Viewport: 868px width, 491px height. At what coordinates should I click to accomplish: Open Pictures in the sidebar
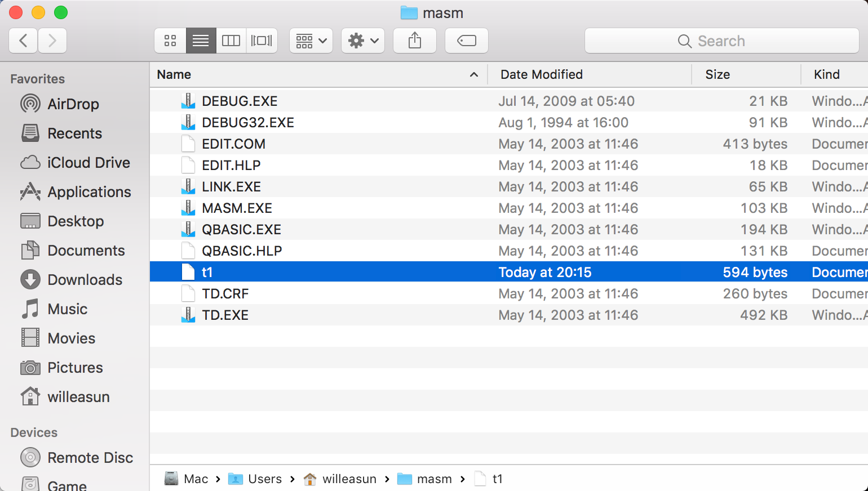[x=75, y=368]
